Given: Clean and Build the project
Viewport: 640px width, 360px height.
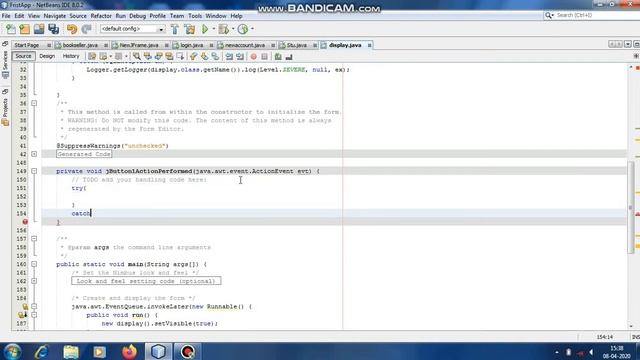Looking at the screenshot, I should coord(189,29).
